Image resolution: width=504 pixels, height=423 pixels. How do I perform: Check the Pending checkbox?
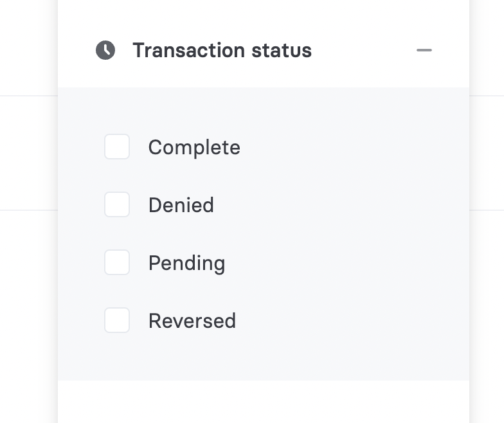[117, 262]
